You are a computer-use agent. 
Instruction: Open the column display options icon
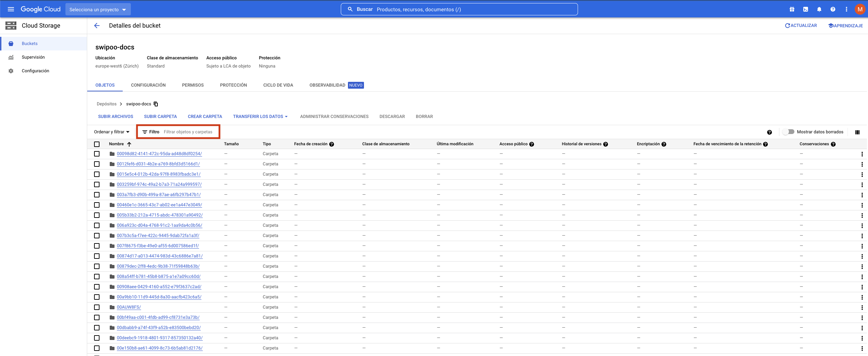pos(857,132)
